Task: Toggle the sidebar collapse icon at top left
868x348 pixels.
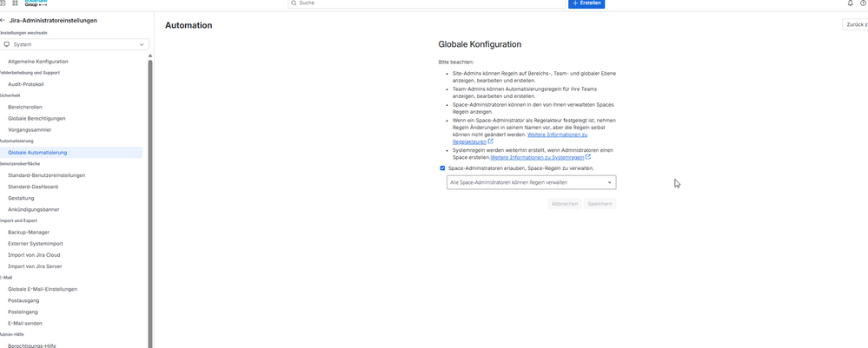Action: click(3, 3)
